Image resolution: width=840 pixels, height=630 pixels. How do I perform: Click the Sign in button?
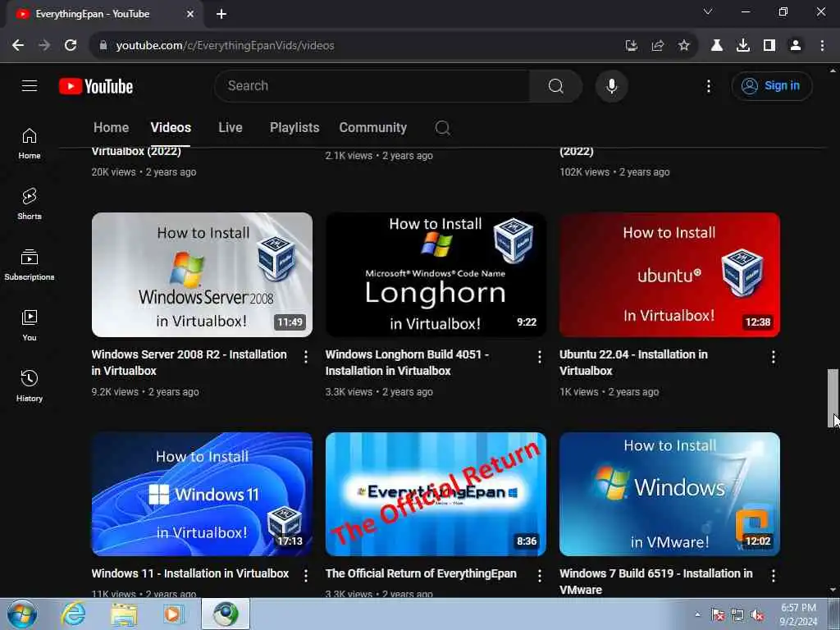(771, 85)
